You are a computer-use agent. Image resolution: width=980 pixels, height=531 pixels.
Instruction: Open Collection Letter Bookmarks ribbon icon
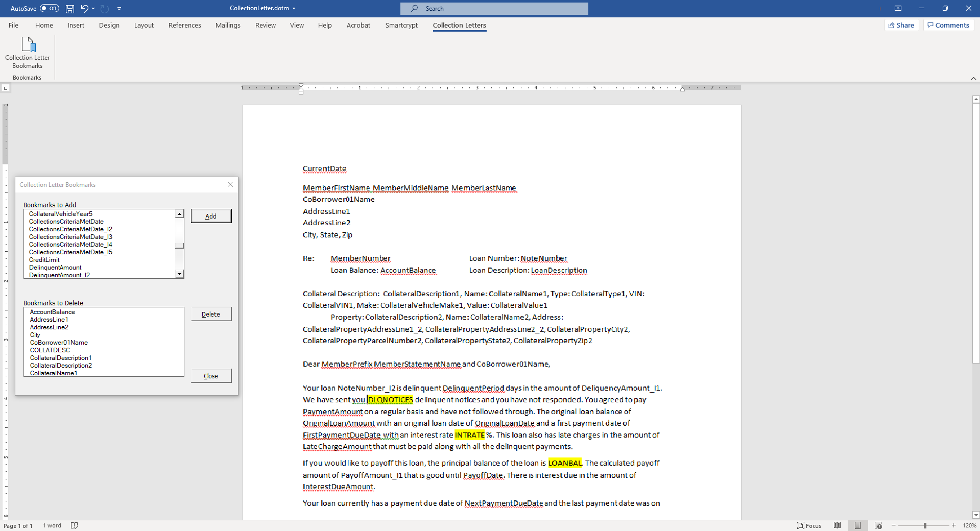[28, 52]
